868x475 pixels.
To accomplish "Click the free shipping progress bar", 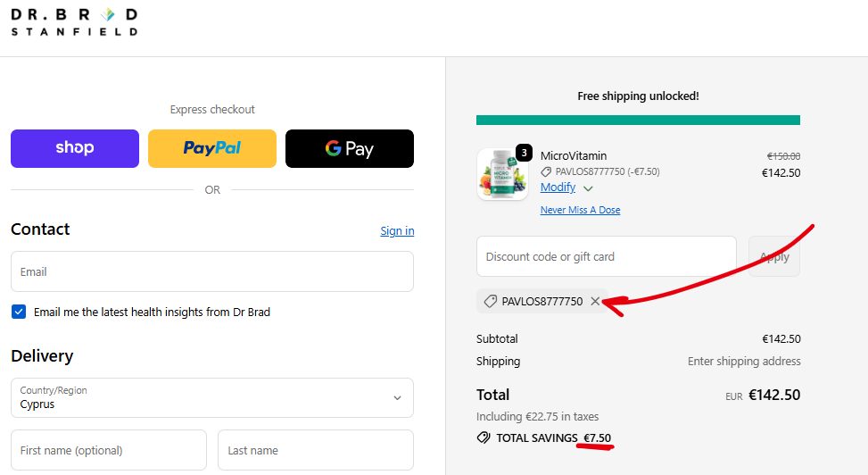I will [x=638, y=120].
